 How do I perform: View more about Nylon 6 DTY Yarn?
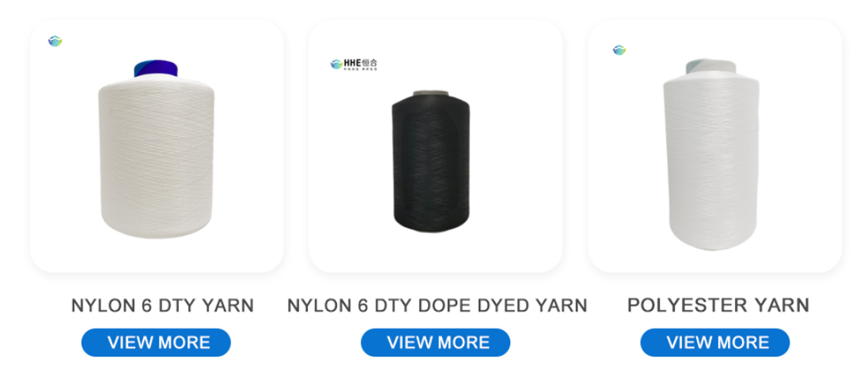pyautogui.click(x=156, y=342)
